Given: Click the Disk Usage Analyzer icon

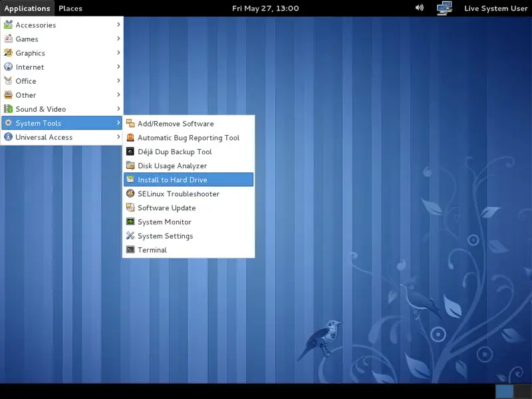Looking at the screenshot, I should click(x=130, y=166).
